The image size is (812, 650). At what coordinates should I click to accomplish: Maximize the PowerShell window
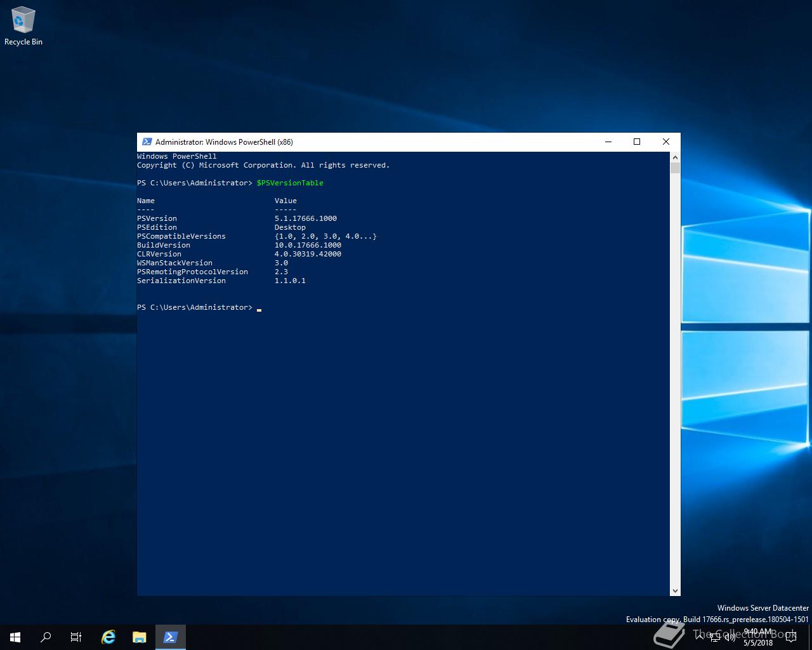[x=637, y=142]
